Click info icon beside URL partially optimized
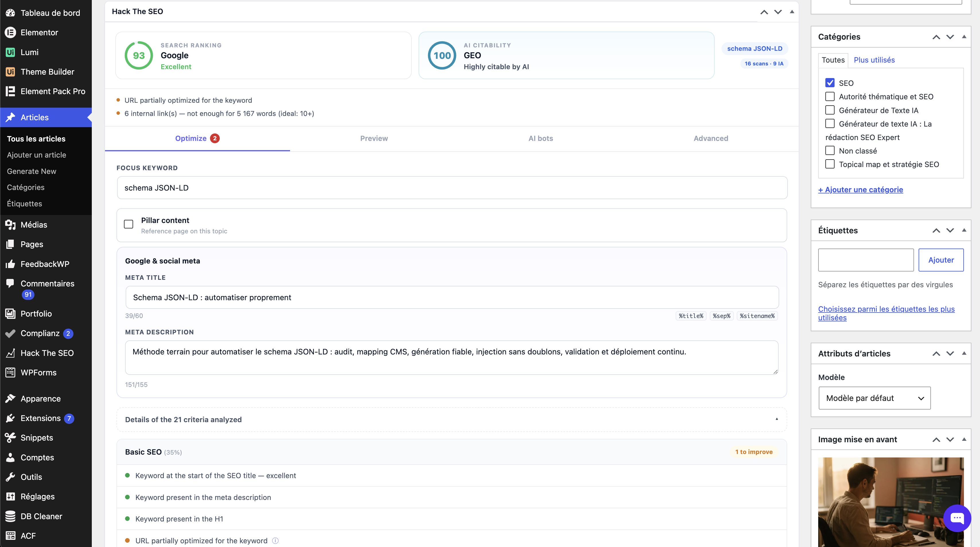 275,540
